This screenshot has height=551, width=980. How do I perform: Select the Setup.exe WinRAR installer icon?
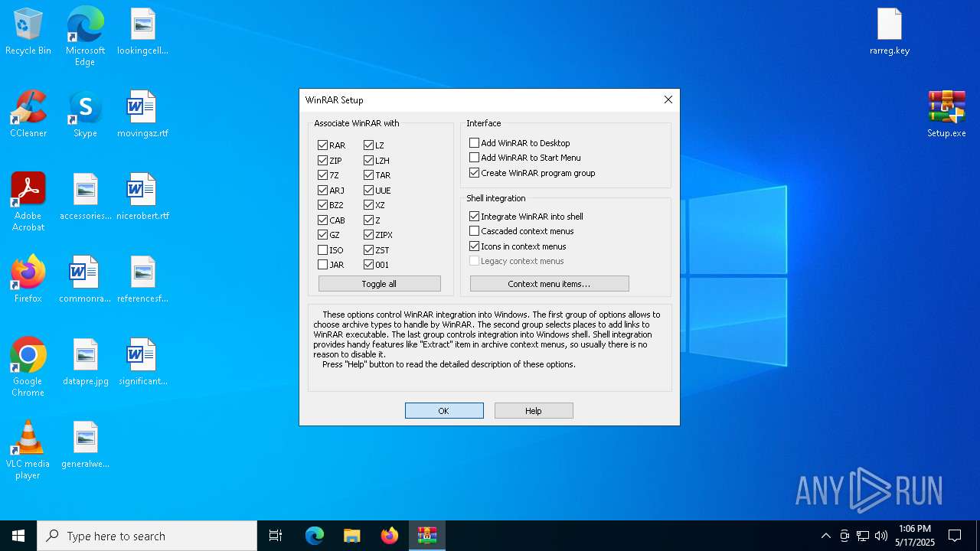tap(947, 115)
